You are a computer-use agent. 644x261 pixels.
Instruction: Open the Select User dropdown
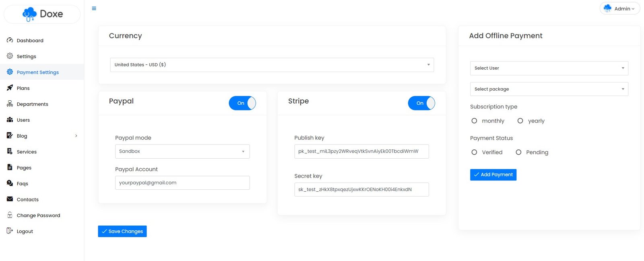[549, 68]
